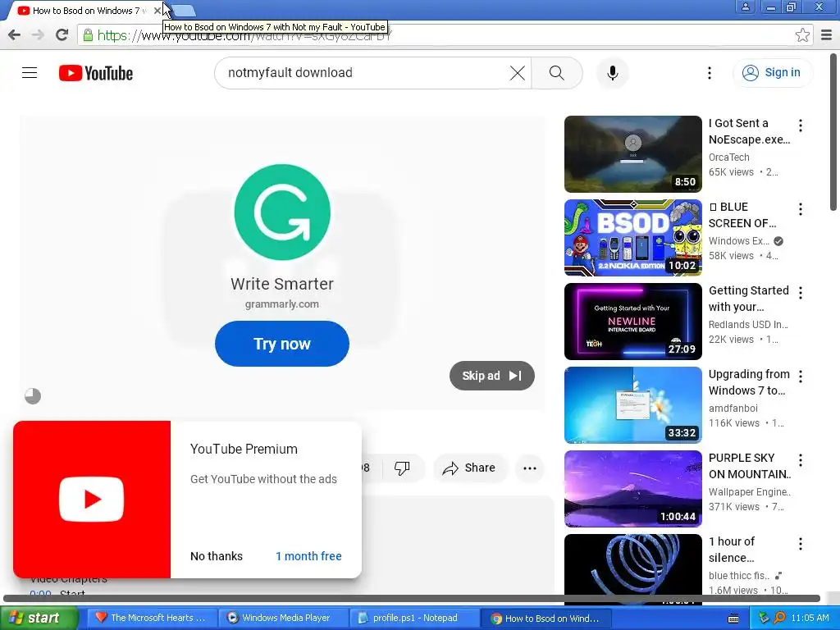
Task: Open options for NoEscape.exe video
Action: pos(801,126)
